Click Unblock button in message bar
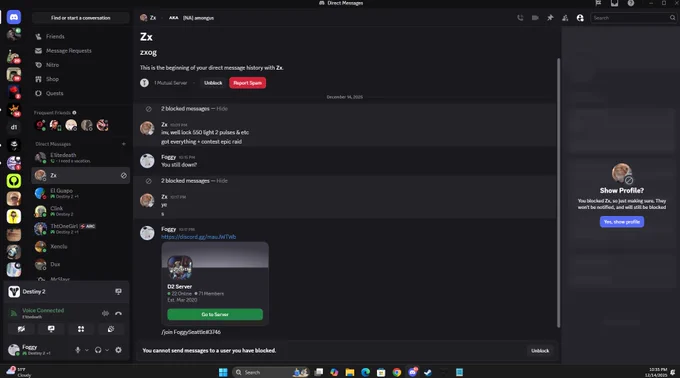This screenshot has width=680, height=378. [540, 351]
